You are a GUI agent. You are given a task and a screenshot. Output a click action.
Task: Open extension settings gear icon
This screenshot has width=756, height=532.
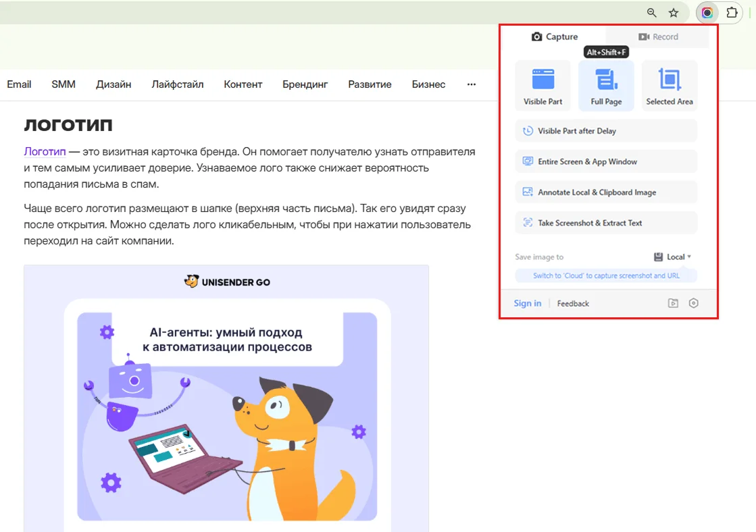tap(693, 303)
